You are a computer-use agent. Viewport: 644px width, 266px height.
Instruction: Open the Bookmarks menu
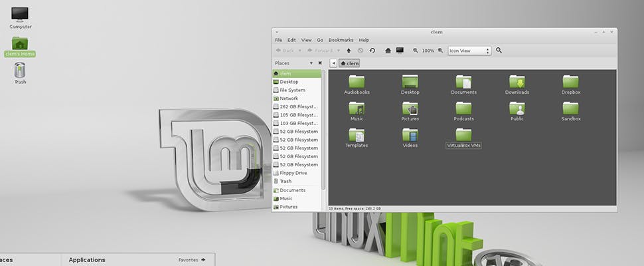point(341,40)
